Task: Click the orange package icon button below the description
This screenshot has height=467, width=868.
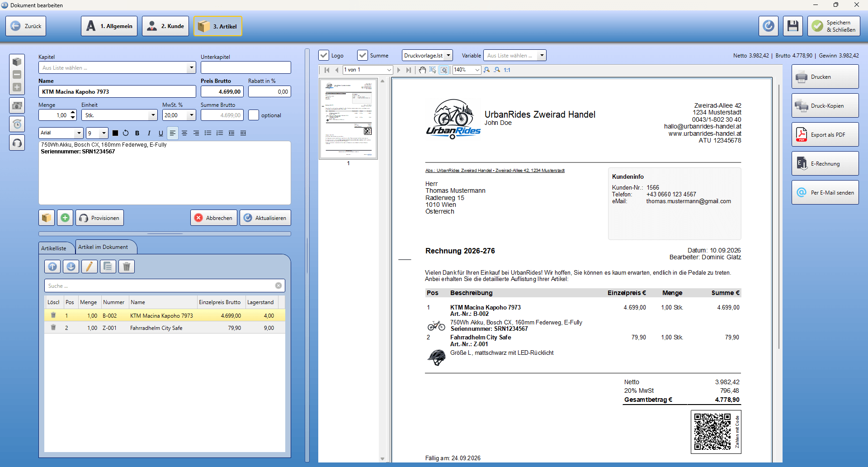Action: [47, 218]
